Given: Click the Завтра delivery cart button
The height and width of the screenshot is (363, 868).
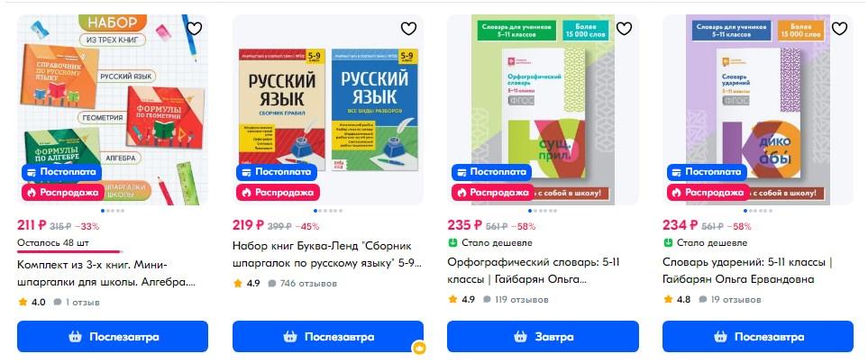Looking at the screenshot, I should point(543,337).
